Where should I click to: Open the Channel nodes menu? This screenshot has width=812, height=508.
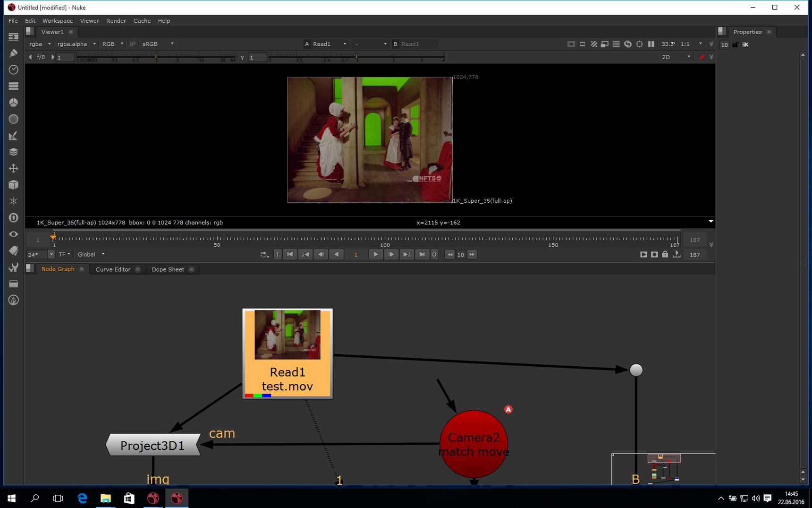tap(13, 86)
